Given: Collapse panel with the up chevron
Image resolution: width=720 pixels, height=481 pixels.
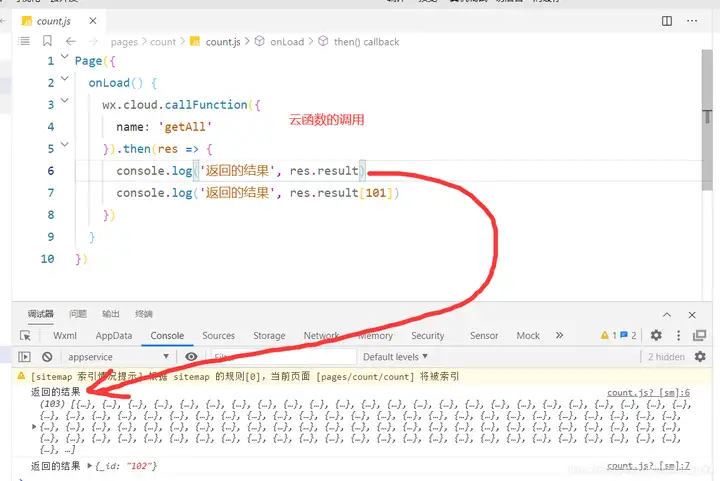Looking at the screenshot, I should tap(667, 315).
